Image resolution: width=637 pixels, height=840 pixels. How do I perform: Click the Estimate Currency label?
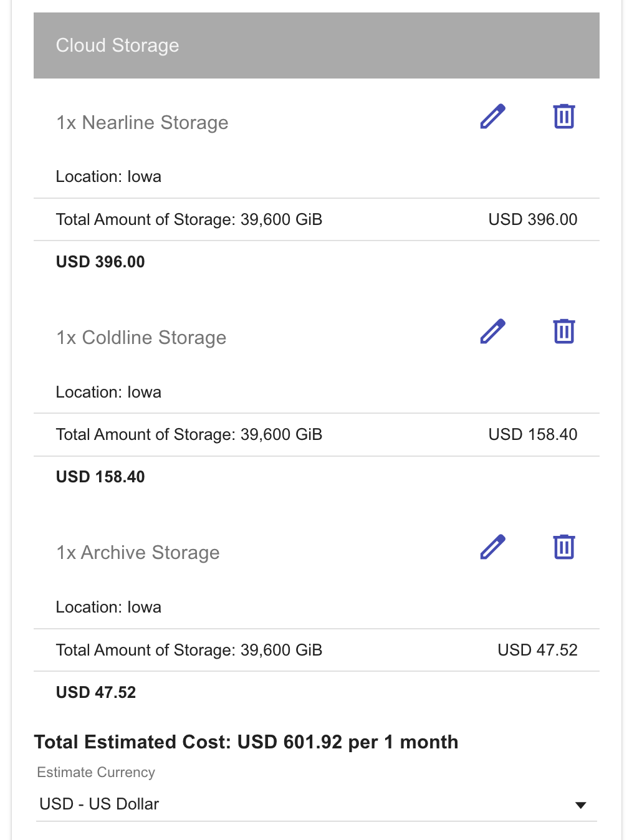pos(96,773)
